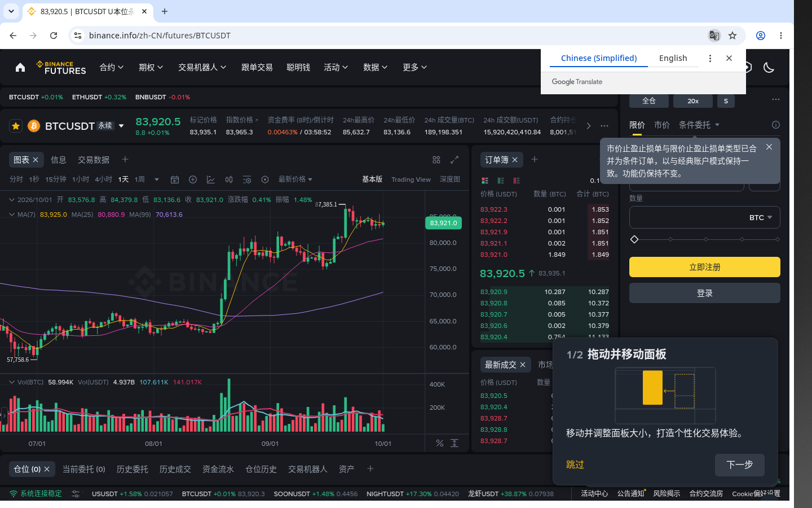Open bottom bar ticker settings icon
Viewport: 812px width, 508px height.
(x=76, y=494)
